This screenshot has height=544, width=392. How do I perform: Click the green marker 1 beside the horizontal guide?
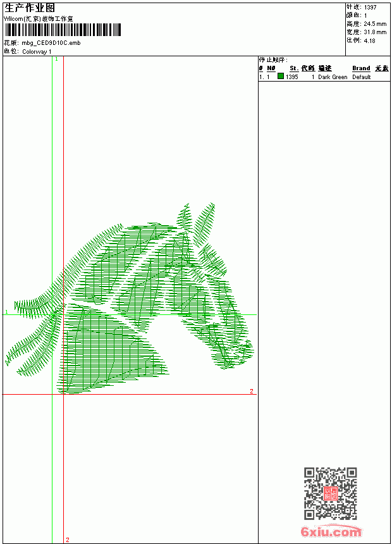pos(6,312)
